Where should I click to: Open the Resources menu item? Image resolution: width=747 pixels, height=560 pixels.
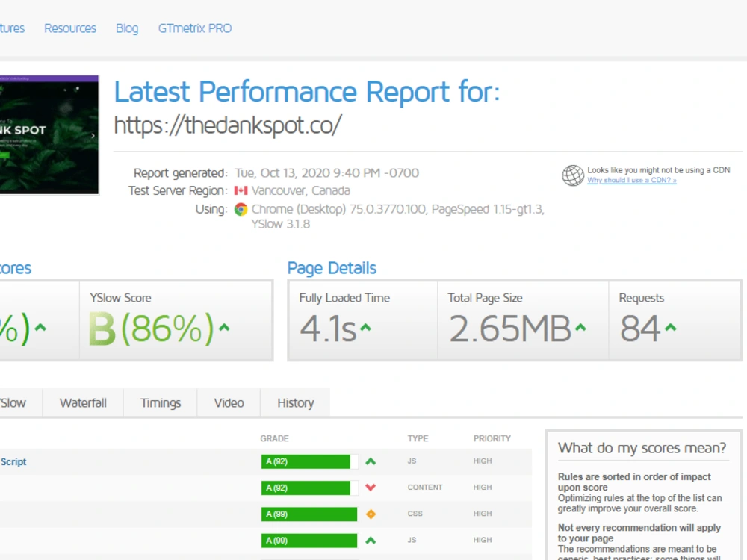70,28
